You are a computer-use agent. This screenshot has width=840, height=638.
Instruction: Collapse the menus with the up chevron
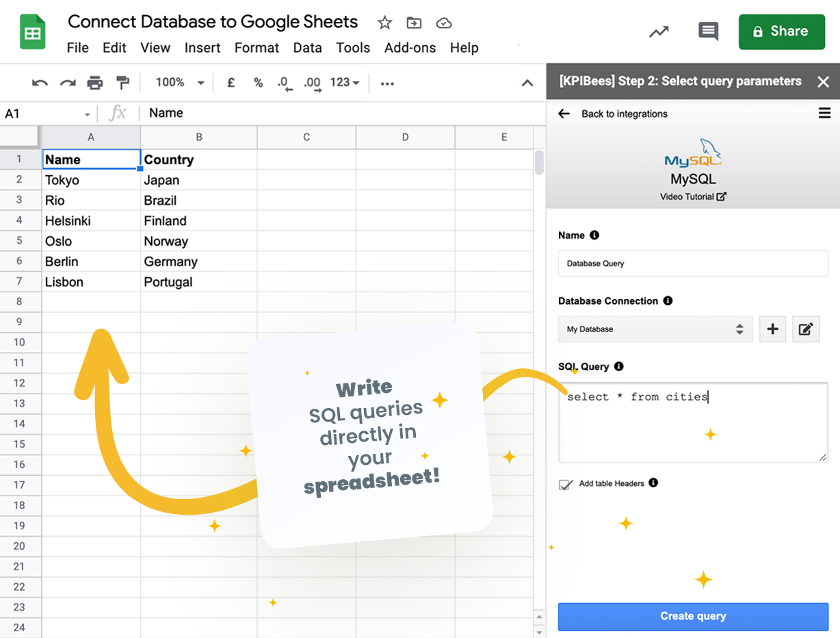coord(527,84)
